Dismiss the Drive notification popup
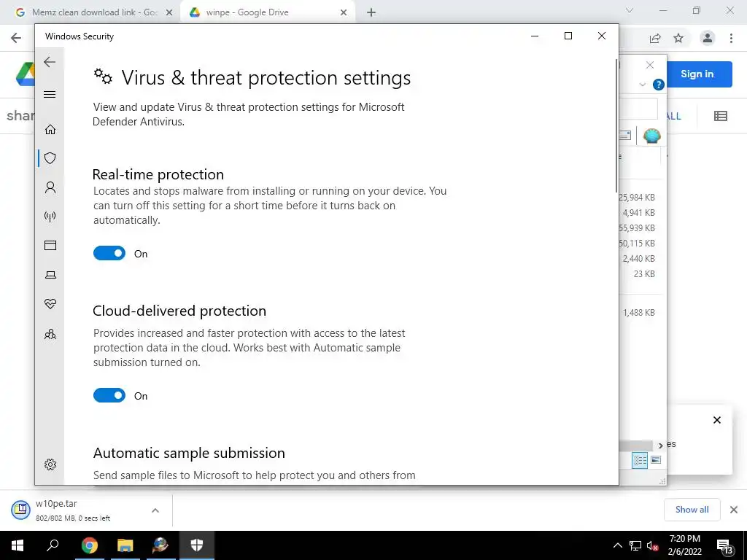This screenshot has height=560, width=747. [717, 420]
